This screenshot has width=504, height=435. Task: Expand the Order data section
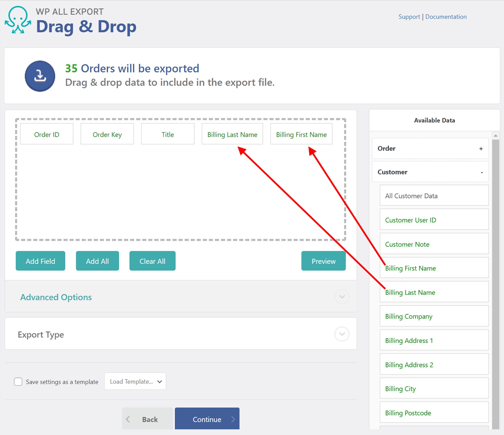[x=481, y=148]
